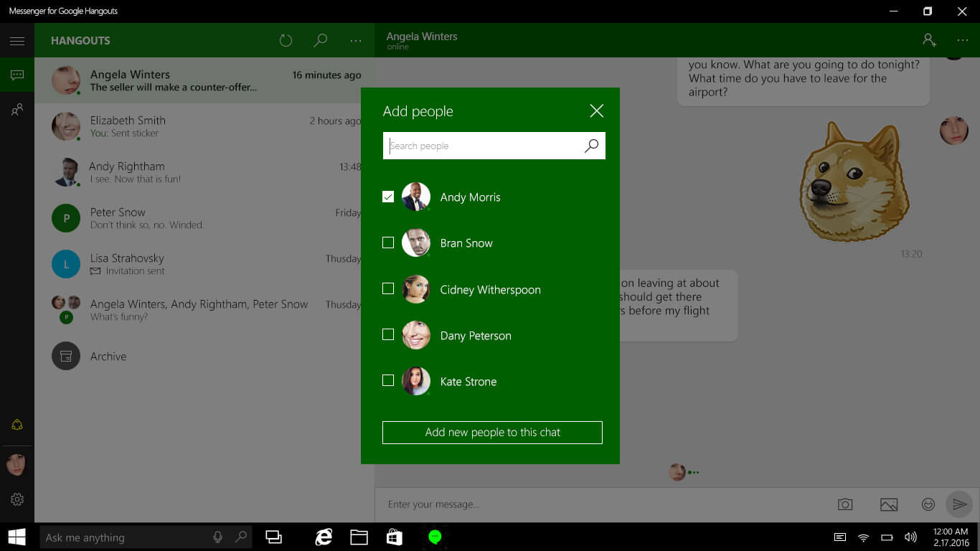Open Lisa Strahovsky invitation conversation
This screenshot has width=980, height=551.
204,264
